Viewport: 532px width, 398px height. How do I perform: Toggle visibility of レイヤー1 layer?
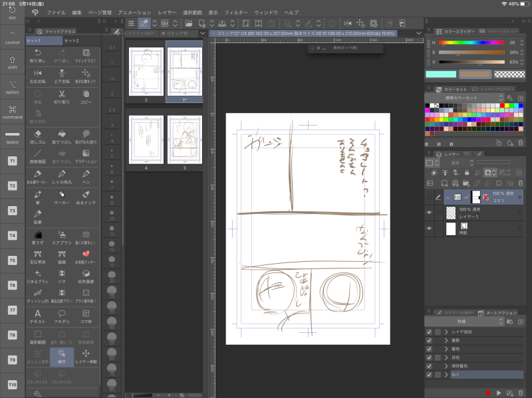pos(429,213)
